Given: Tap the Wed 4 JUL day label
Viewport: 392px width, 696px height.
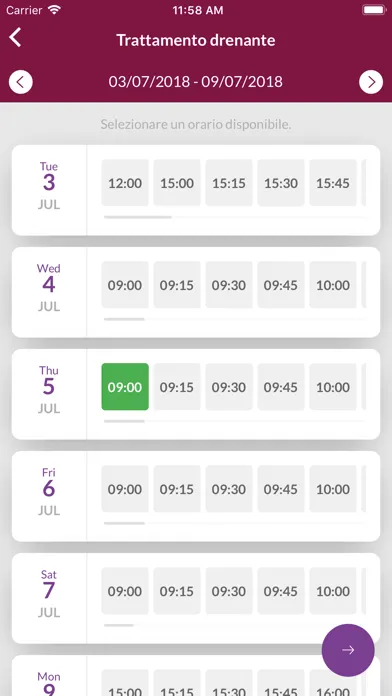Looking at the screenshot, I should pyautogui.click(x=49, y=288).
